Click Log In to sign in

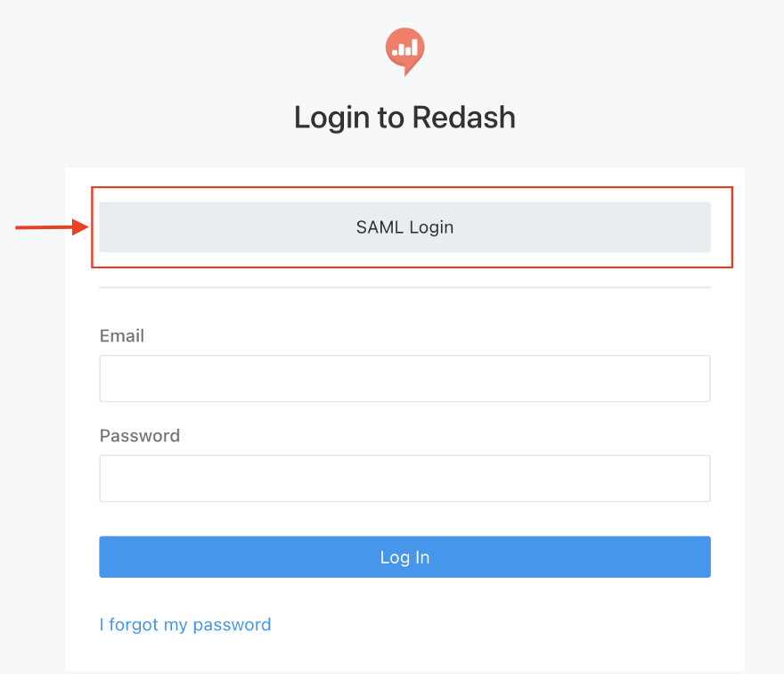pyautogui.click(x=404, y=557)
